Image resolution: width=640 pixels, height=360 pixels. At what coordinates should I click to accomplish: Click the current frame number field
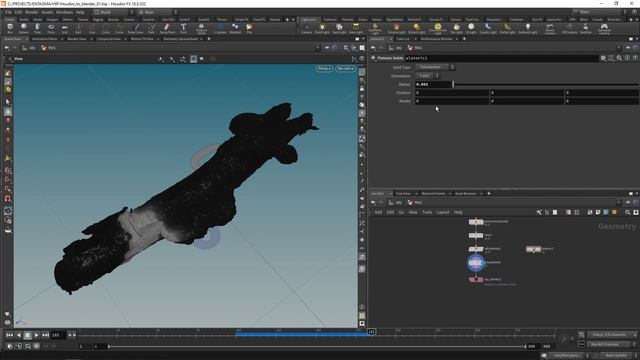58,335
